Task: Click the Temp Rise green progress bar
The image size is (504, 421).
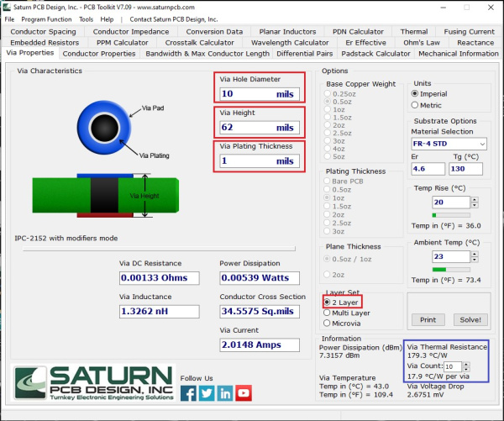Action: (x=451, y=215)
